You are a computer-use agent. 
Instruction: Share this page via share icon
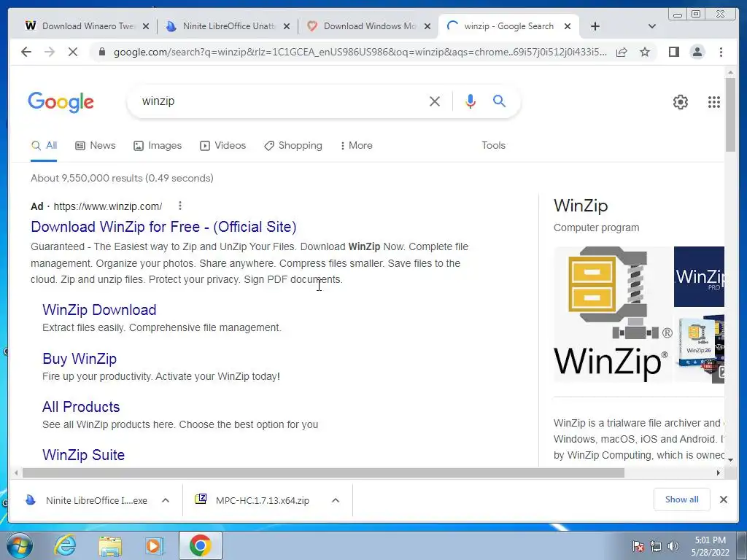(622, 52)
